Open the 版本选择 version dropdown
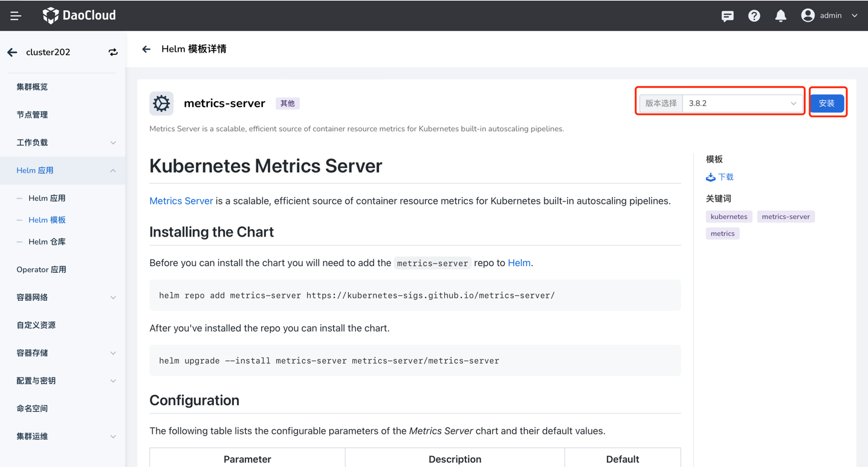 point(742,103)
